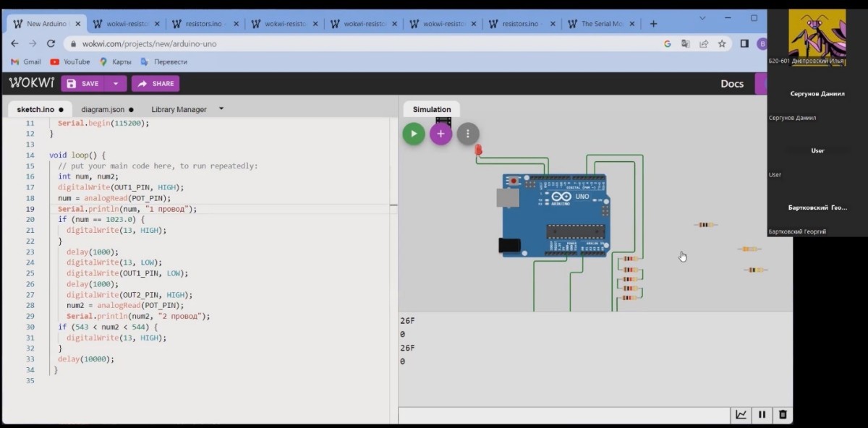The height and width of the screenshot is (428, 868).
Task: Open the Docs link
Action: [732, 84]
